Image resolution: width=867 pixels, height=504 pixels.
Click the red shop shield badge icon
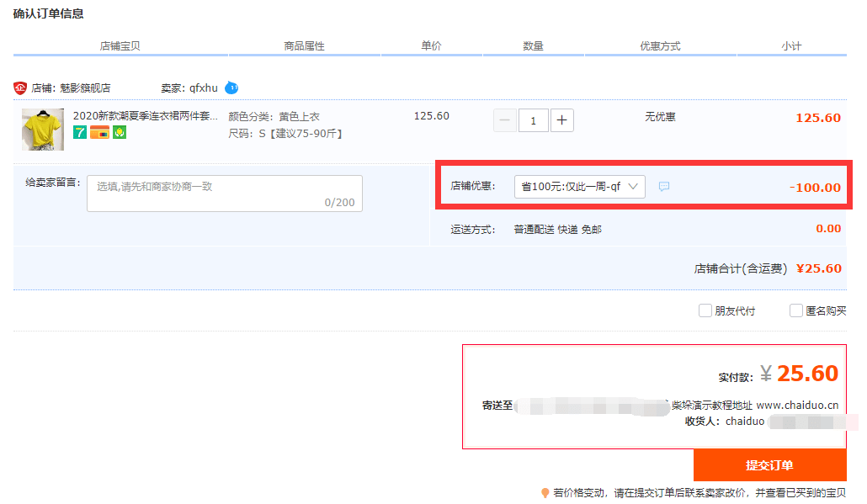pyautogui.click(x=20, y=88)
